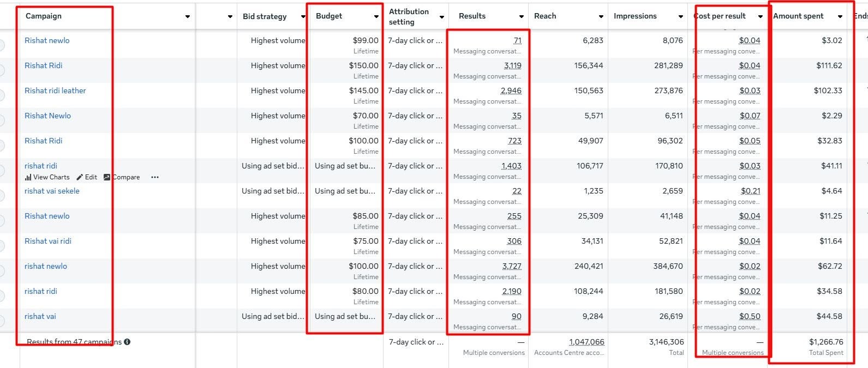
Task: Open the Impressions column dropdown arrow
Action: (x=681, y=16)
